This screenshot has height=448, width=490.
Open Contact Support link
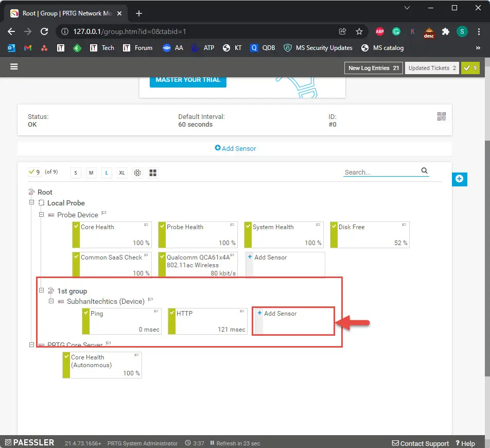click(421, 443)
